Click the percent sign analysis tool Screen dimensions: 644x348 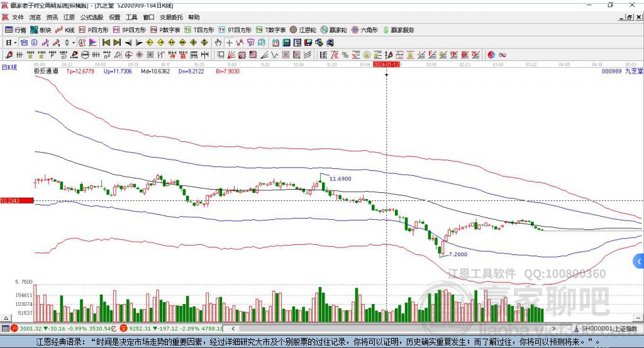(x=345, y=55)
